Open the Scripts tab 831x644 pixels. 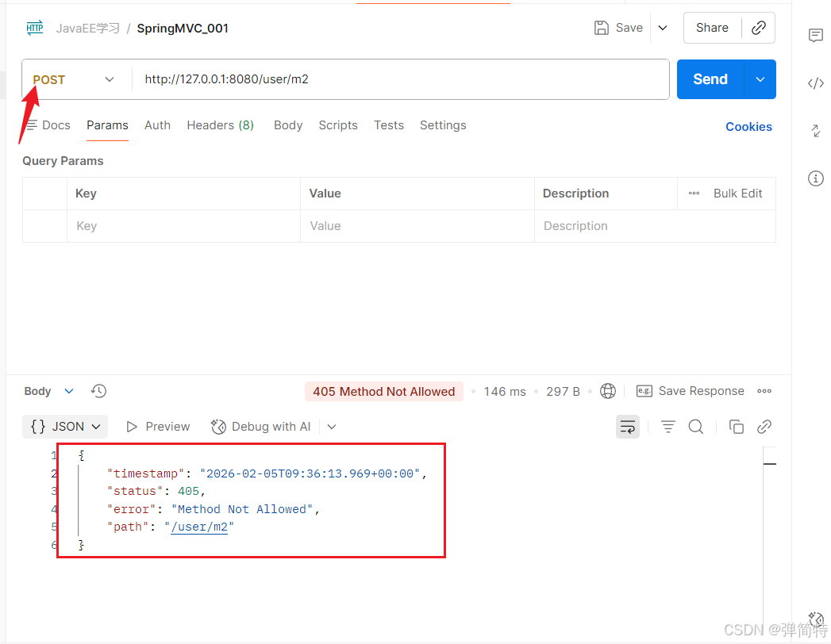coord(338,125)
